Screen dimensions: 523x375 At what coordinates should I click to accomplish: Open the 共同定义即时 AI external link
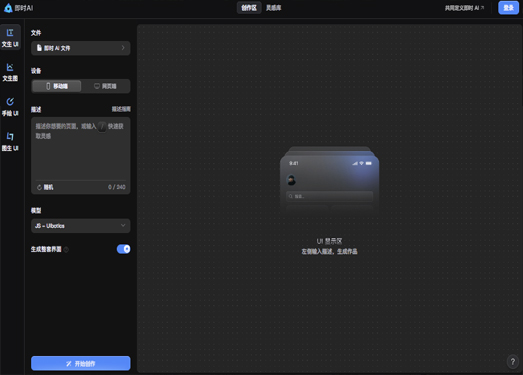coord(464,8)
